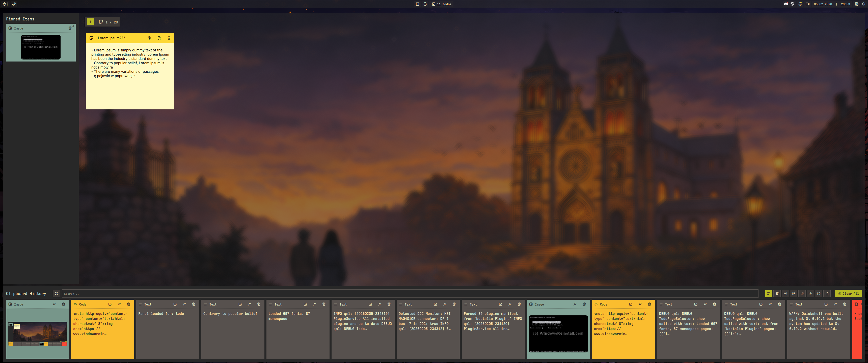This screenshot has height=363, width=868.
Task: Change the Lorem Ipsum??? note color
Action: (149, 38)
